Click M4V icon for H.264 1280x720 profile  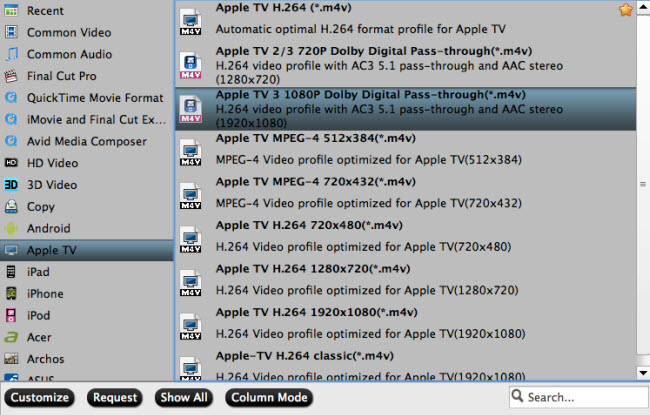click(x=190, y=283)
